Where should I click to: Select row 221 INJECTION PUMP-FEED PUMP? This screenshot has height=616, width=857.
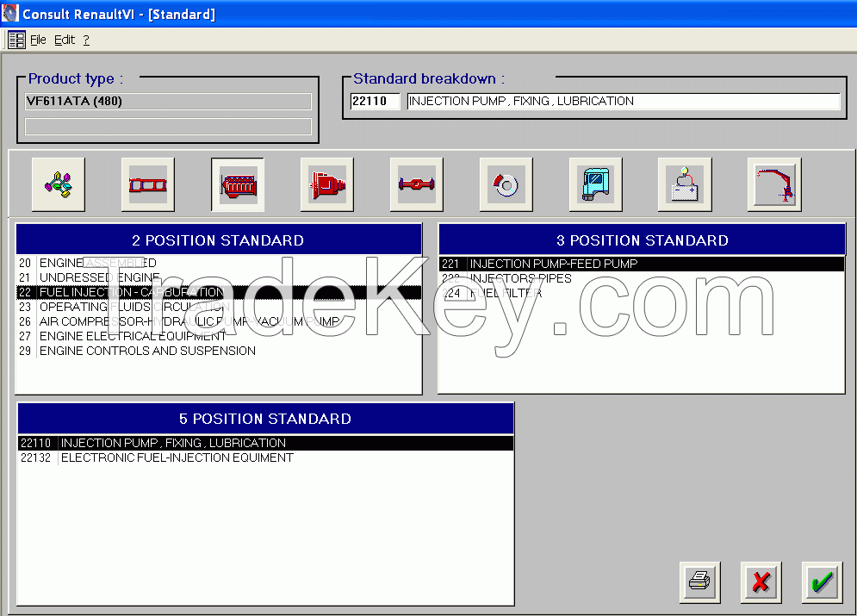click(642, 264)
